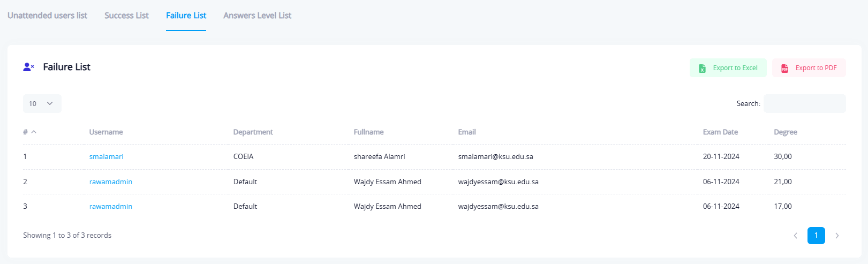This screenshot has width=868, height=264.
Task: Open rawamadmin link in row 3
Action: tap(110, 206)
